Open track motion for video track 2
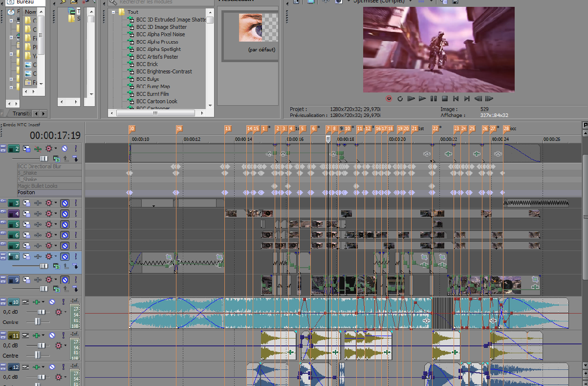 [x=26, y=148]
